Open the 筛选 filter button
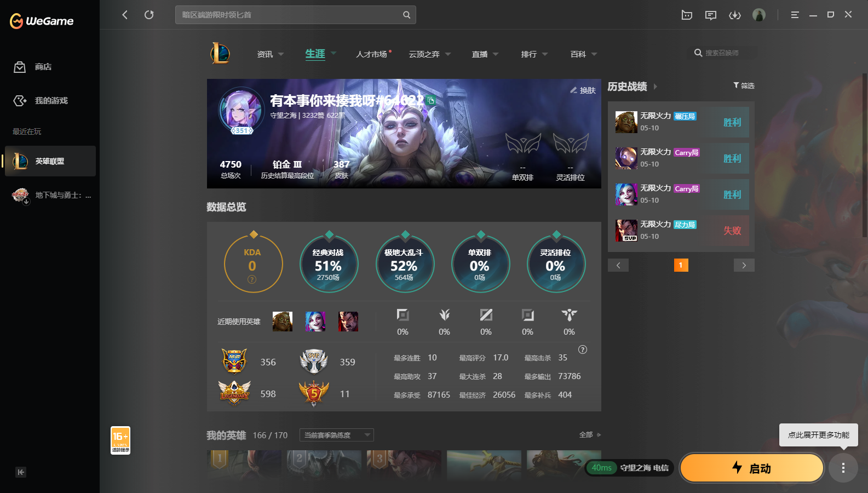This screenshot has width=868, height=493. 744,85
